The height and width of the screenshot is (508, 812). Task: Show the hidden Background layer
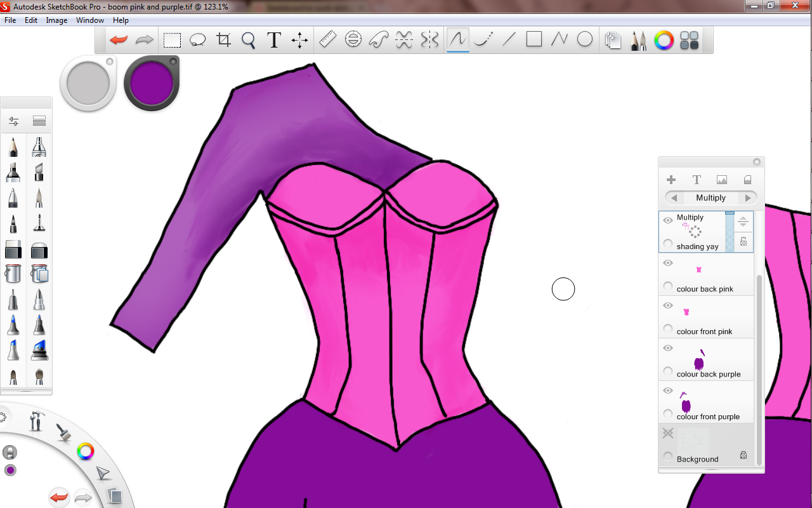[667, 433]
